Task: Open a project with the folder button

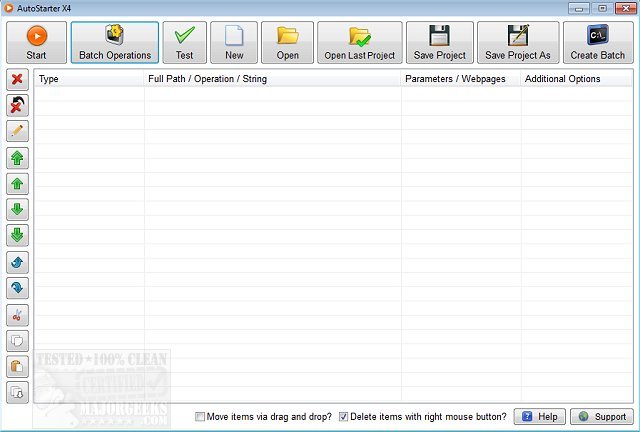Action: [287, 42]
